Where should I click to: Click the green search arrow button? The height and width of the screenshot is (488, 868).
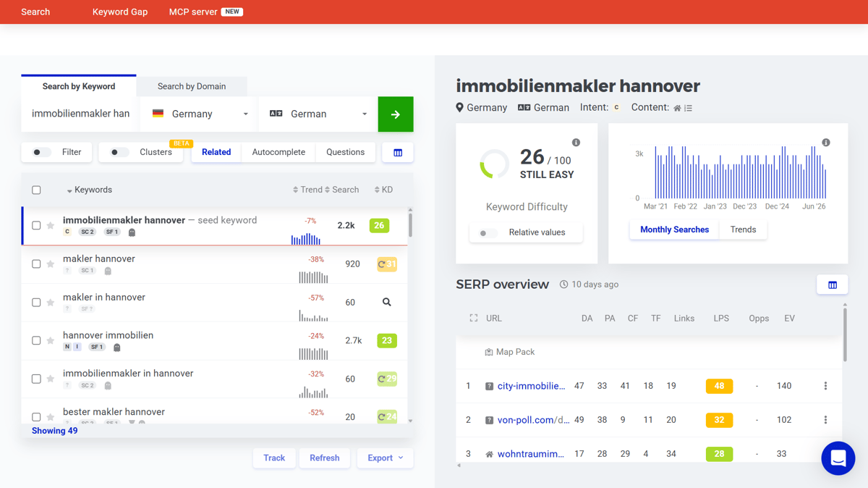(396, 114)
